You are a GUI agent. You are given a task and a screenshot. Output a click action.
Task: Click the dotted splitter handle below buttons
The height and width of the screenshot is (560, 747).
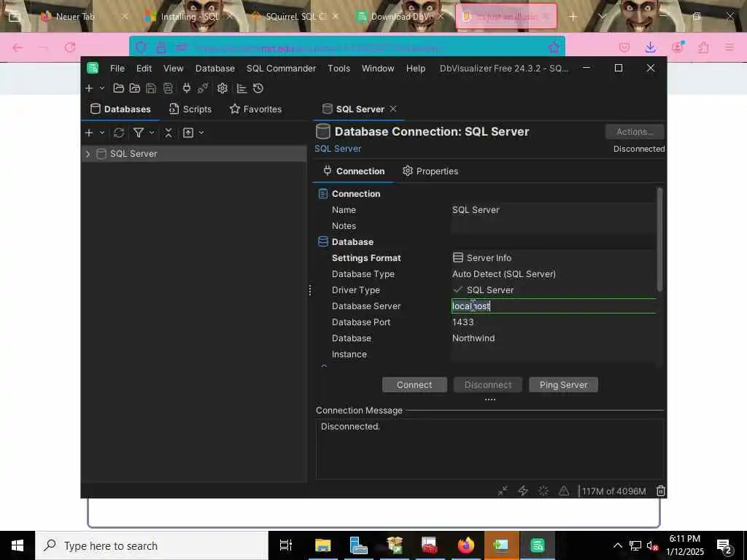click(x=490, y=400)
